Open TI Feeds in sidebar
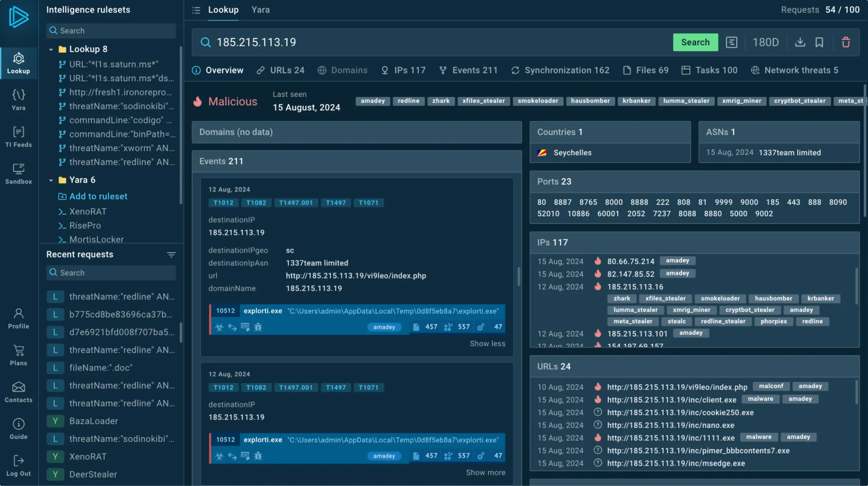The height and width of the screenshot is (486, 868). [18, 137]
